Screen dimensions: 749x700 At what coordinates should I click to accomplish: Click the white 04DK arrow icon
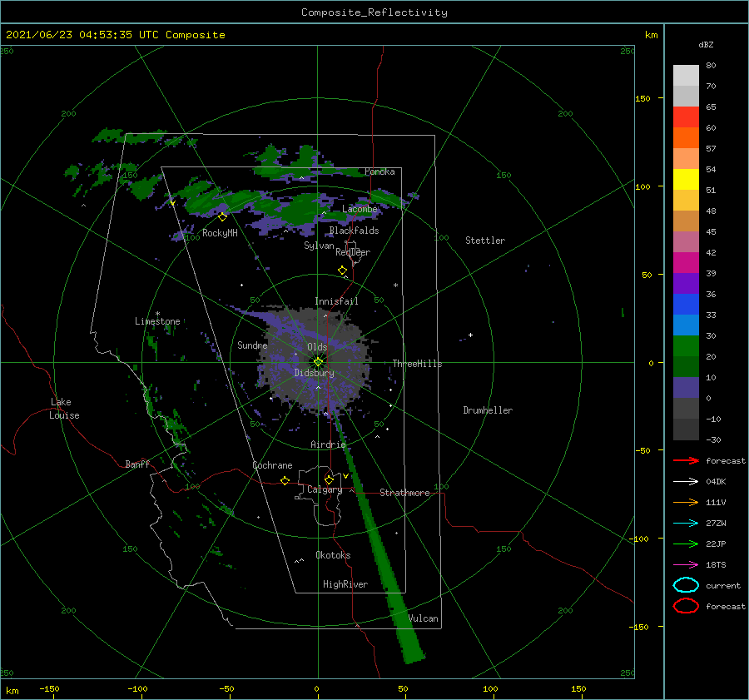pos(686,482)
